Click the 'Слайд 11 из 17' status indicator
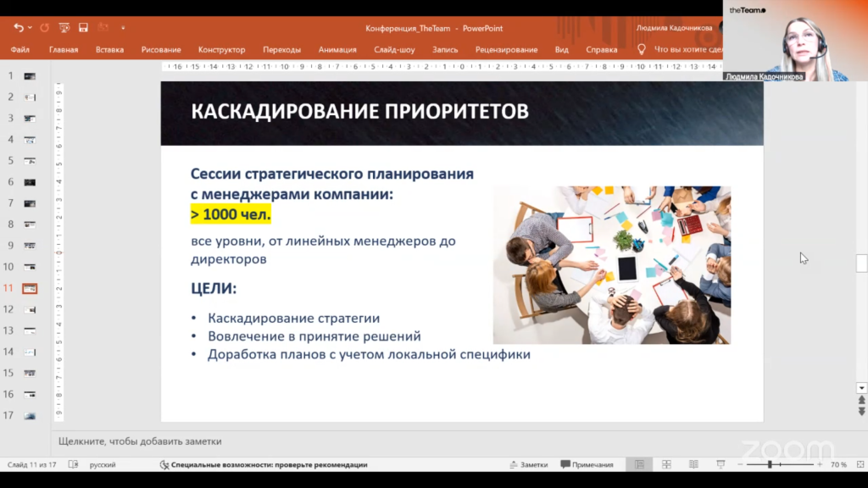This screenshot has height=488, width=868. [31, 465]
